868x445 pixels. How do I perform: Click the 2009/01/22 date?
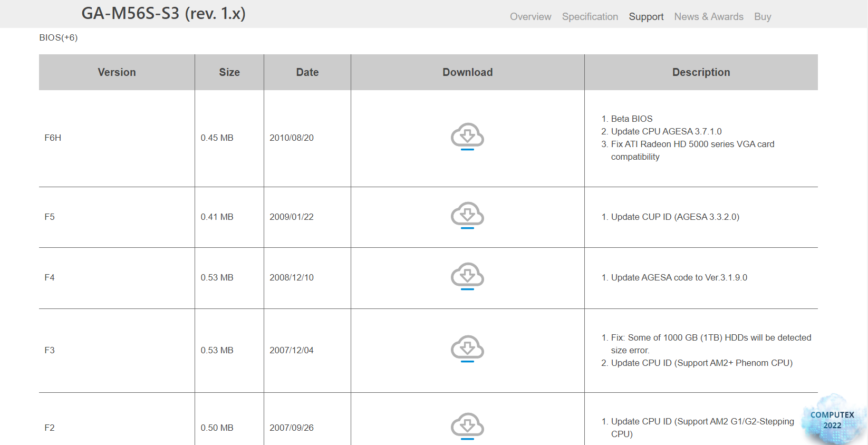[x=292, y=217]
